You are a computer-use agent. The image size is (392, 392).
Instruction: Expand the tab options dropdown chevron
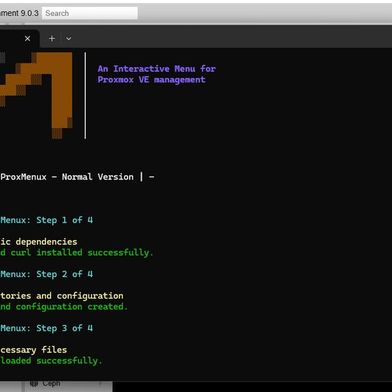click(x=69, y=39)
